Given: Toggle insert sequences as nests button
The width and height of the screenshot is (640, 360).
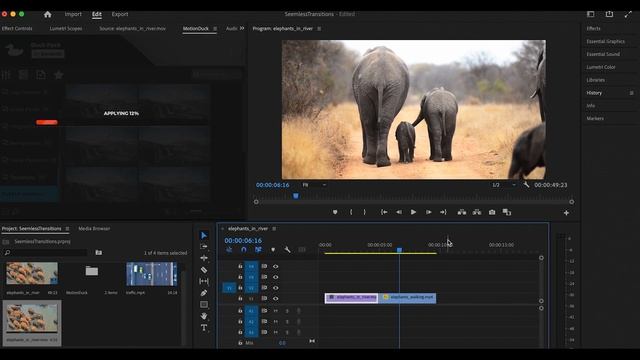Looking at the screenshot, I should [229, 250].
